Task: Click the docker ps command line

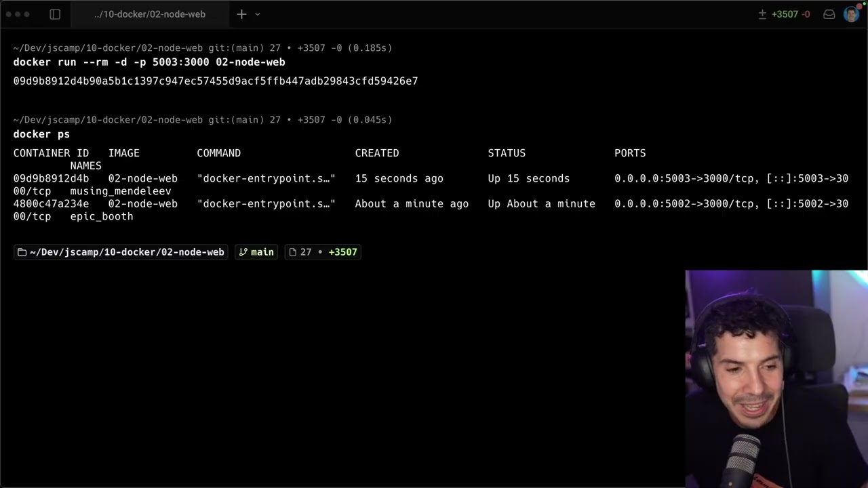Action: [x=41, y=134]
